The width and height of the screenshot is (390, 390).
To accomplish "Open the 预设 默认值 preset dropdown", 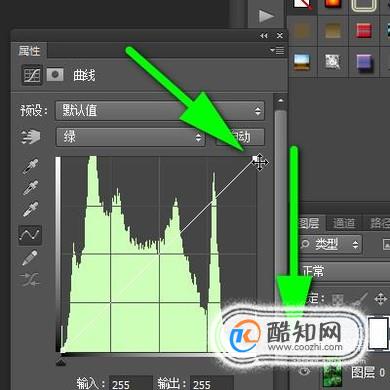I will [160, 111].
